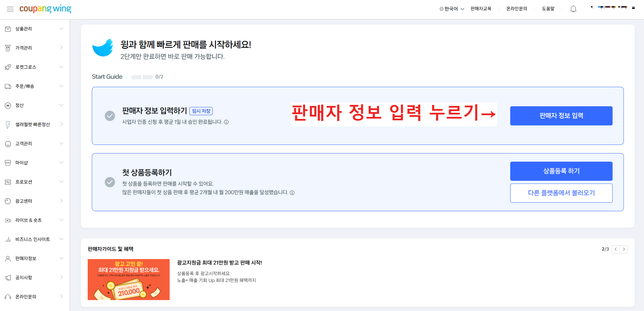Expand the 프로모션 chevron
This screenshot has height=311, width=644.
coord(61,182)
